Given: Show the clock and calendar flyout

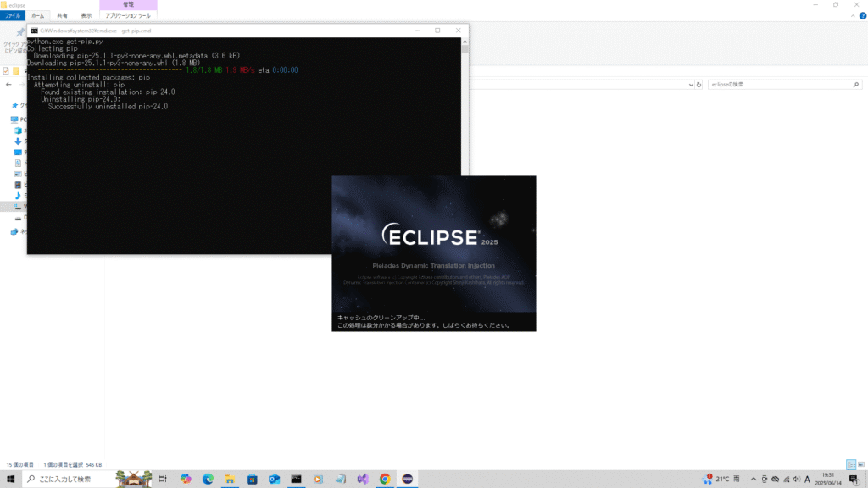Looking at the screenshot, I should [828, 479].
